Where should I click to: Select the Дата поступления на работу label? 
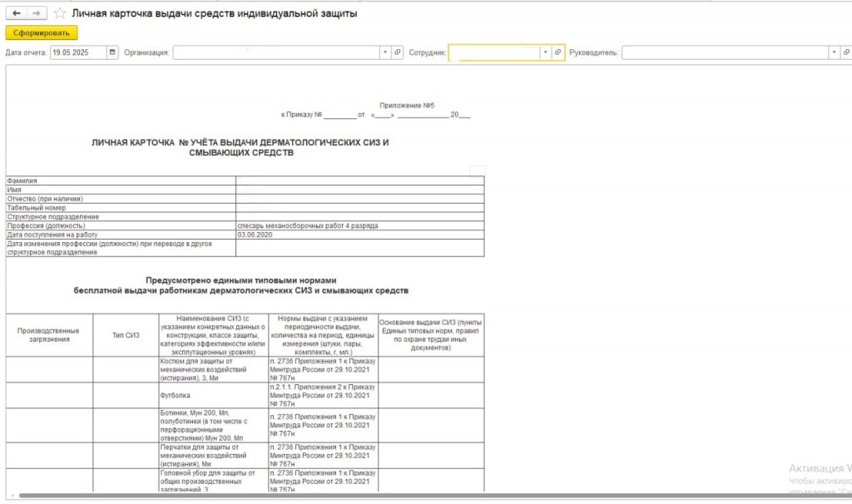121,235
